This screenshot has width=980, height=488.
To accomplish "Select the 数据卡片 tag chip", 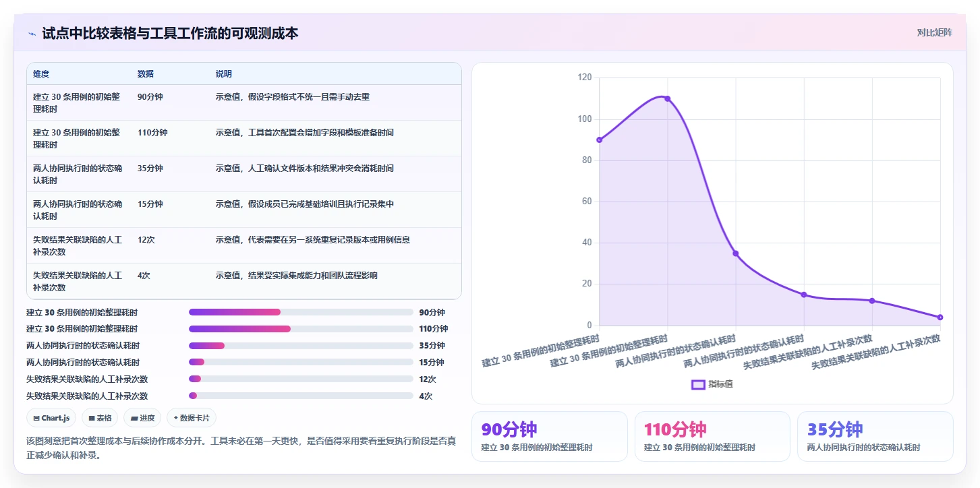I will [x=192, y=418].
